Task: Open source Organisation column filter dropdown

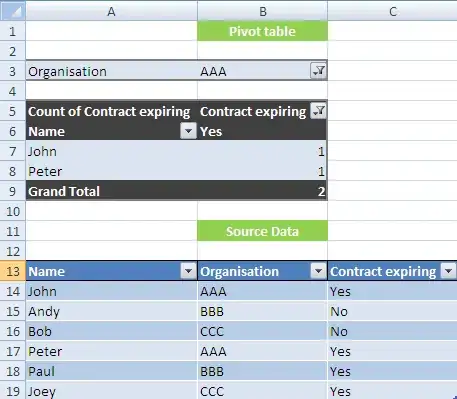Action: click(x=318, y=271)
